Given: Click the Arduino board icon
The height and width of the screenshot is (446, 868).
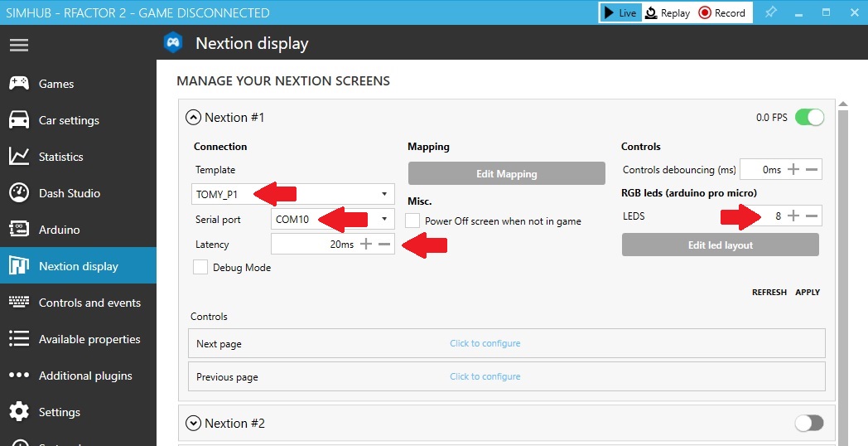Looking at the screenshot, I should coord(19,230).
